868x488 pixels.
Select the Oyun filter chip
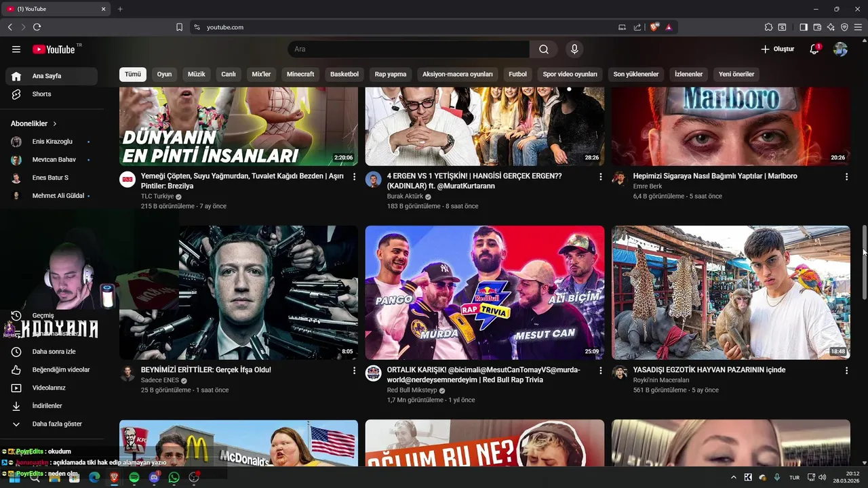click(x=164, y=75)
